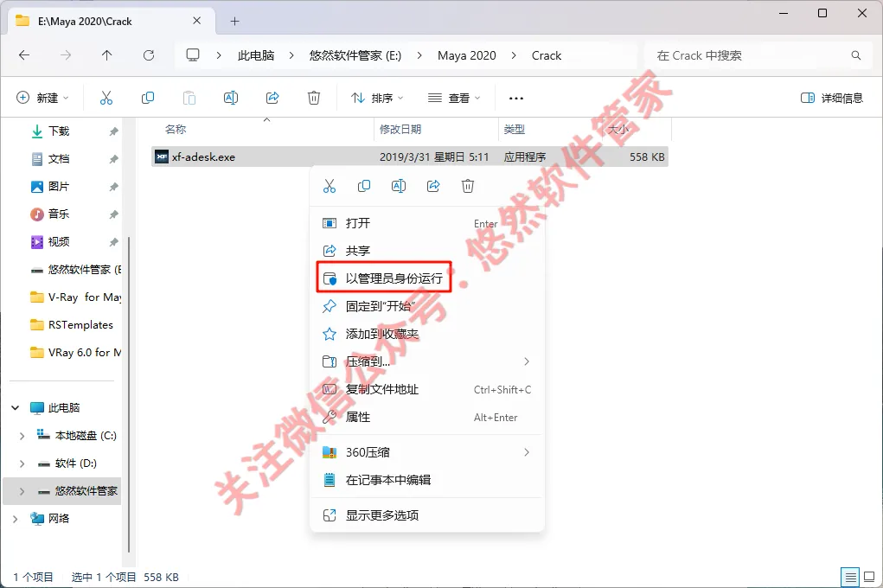The image size is (883, 588).
Task: Choose 打开 in the context menu
Action: point(427,223)
